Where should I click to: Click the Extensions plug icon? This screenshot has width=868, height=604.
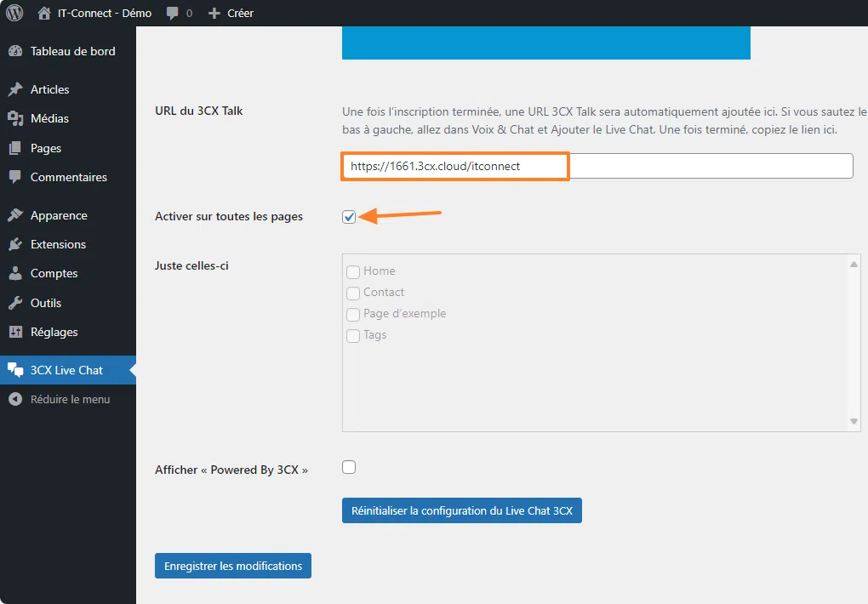point(15,244)
